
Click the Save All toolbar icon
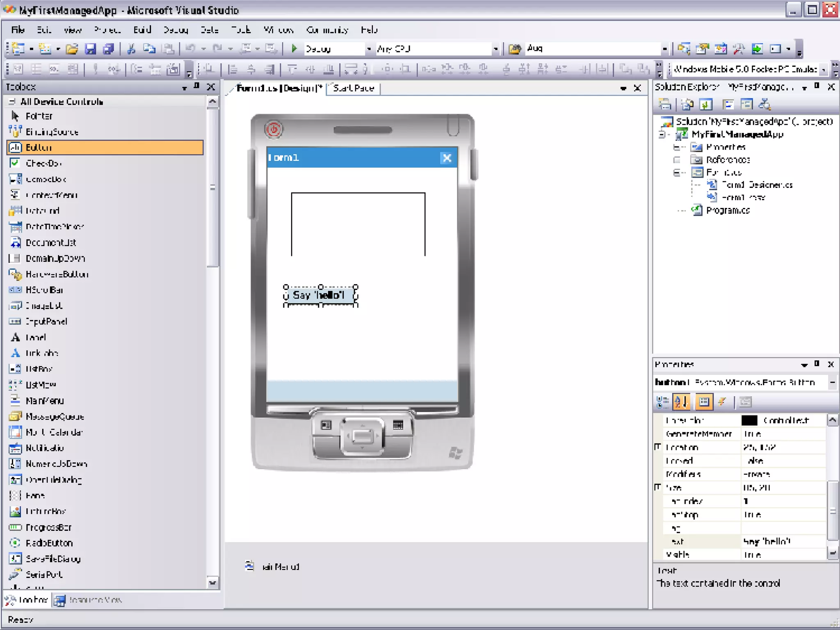[108, 49]
